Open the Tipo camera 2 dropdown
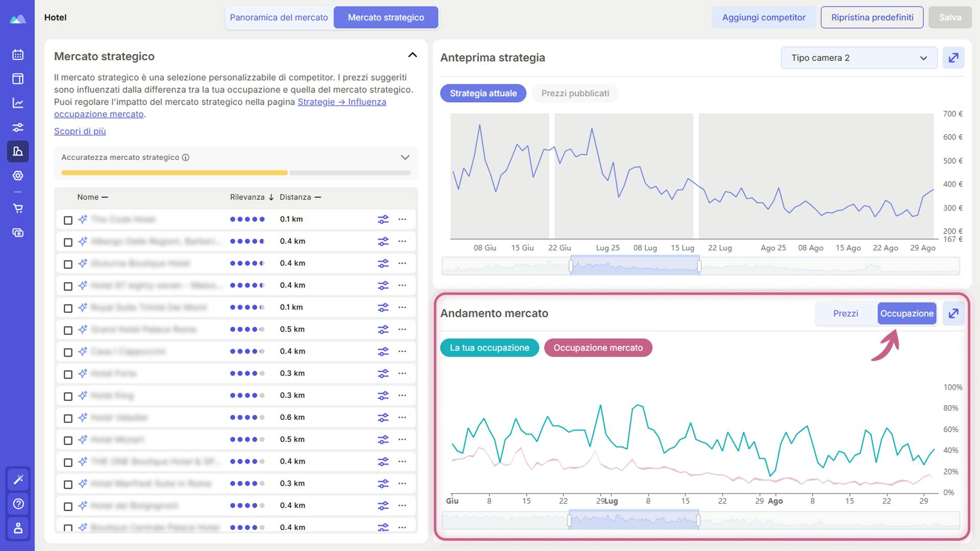 [859, 58]
